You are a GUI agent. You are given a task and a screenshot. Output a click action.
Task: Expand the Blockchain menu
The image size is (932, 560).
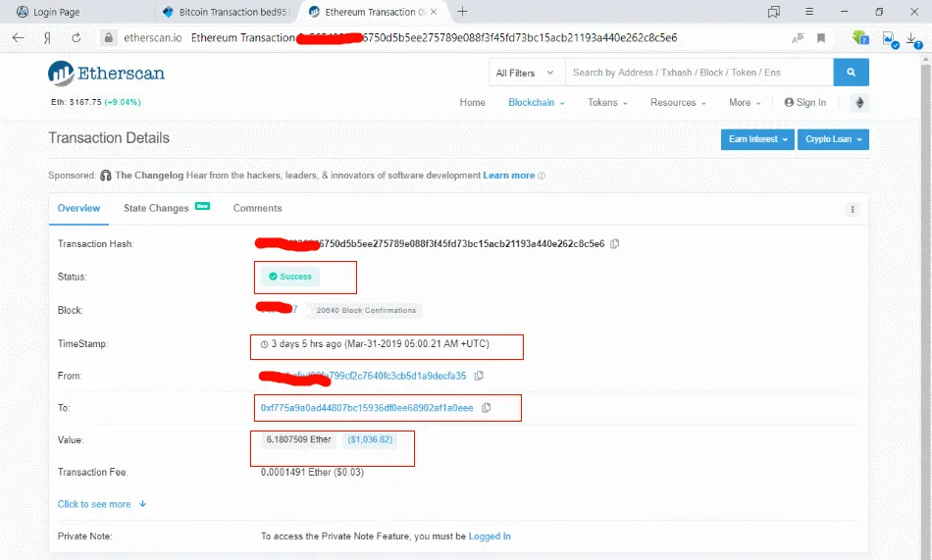point(536,102)
